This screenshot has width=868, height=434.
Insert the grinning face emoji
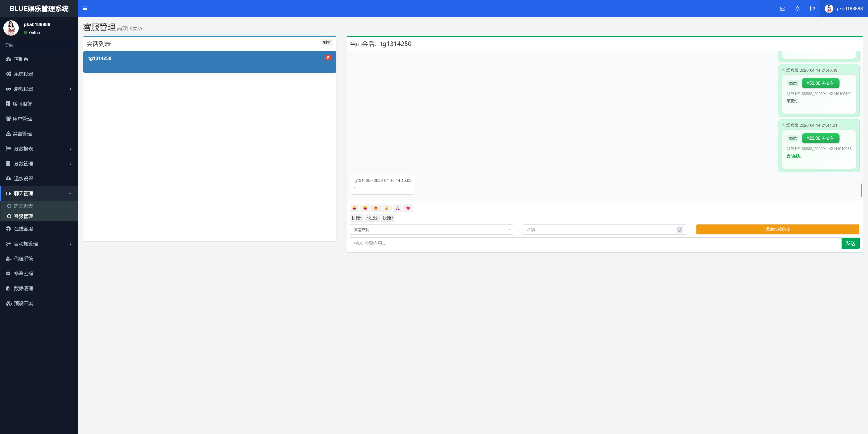pyautogui.click(x=354, y=208)
